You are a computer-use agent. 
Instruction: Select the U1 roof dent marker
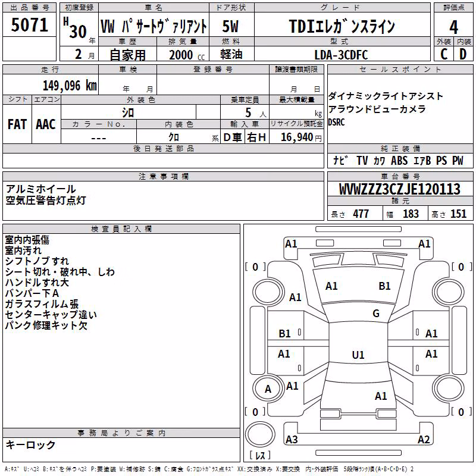358,355
